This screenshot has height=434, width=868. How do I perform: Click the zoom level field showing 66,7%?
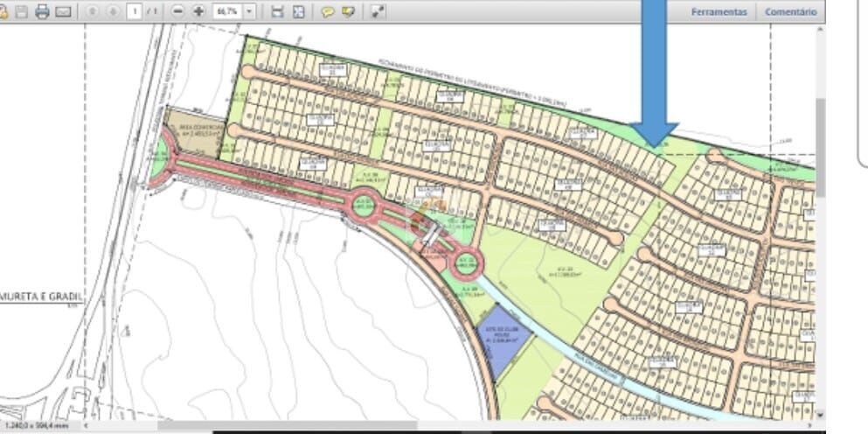[x=226, y=11]
